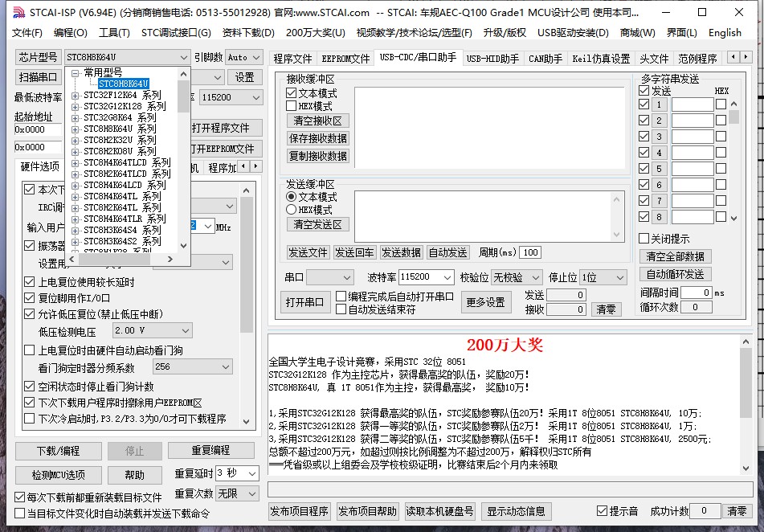Open the 资料下载(D) menu
764x532 pixels.
(x=248, y=33)
